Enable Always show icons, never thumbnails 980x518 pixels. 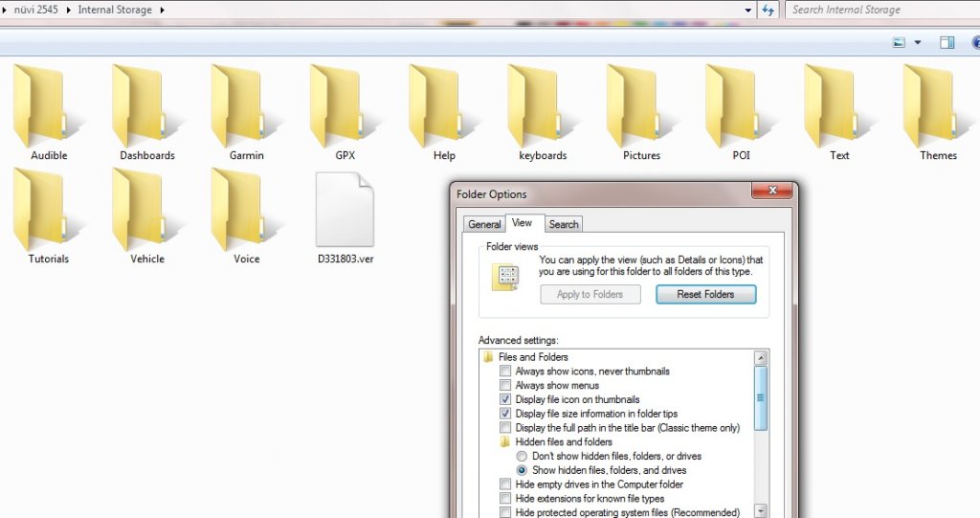click(x=505, y=371)
